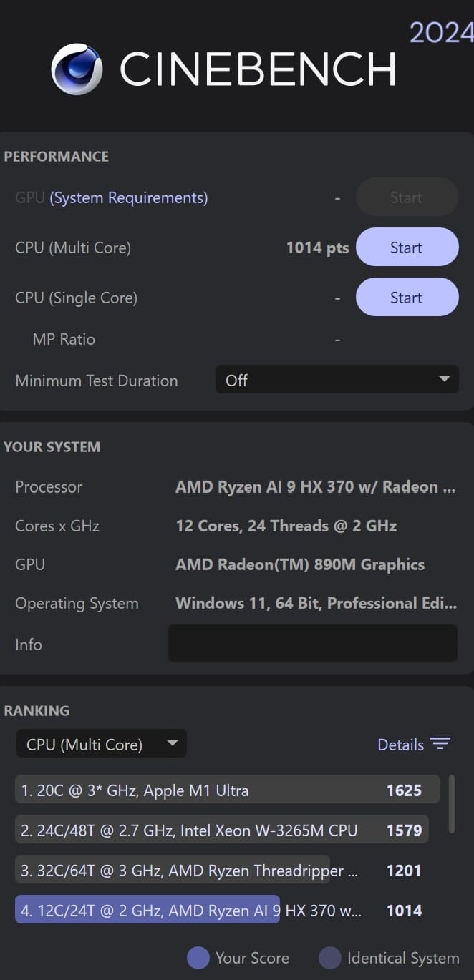Click the Your Score legend circle

pos(198,958)
